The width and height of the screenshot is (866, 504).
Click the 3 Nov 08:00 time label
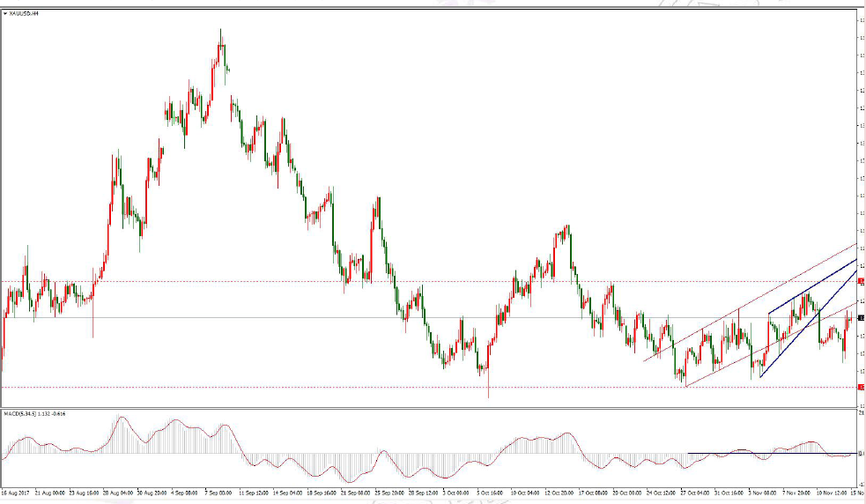coord(762,493)
